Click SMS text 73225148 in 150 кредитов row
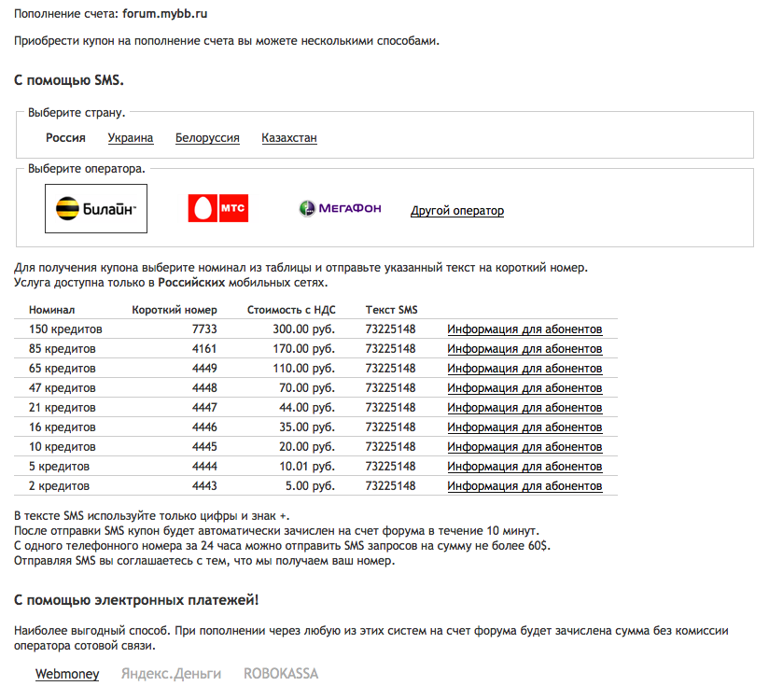Viewport: 769px width, 700px height. click(x=390, y=329)
